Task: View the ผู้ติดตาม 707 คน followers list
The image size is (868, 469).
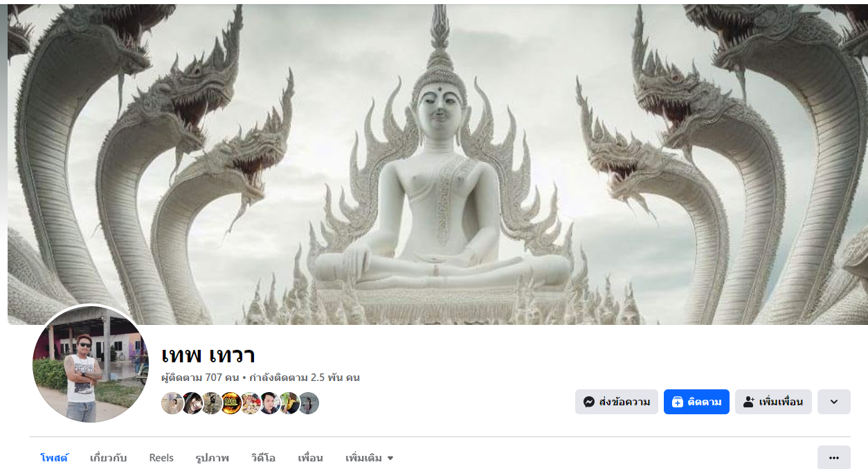Action: (x=200, y=378)
